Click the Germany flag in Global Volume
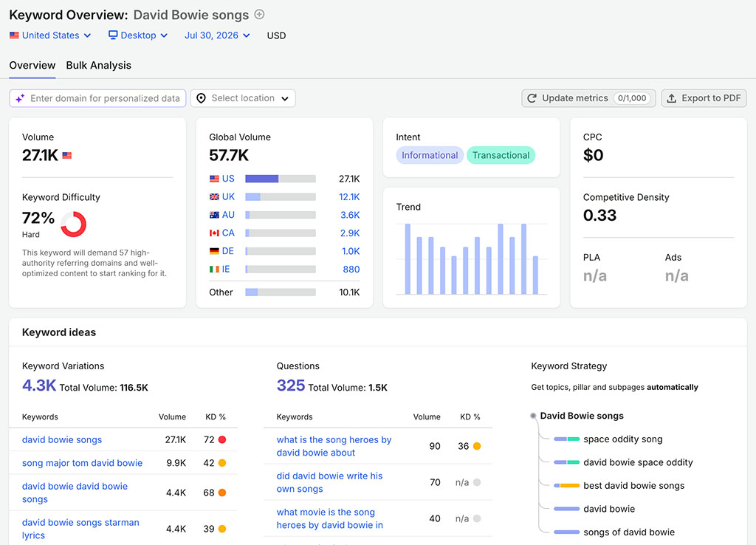Screen dimensions: 756x545 pos(214,251)
